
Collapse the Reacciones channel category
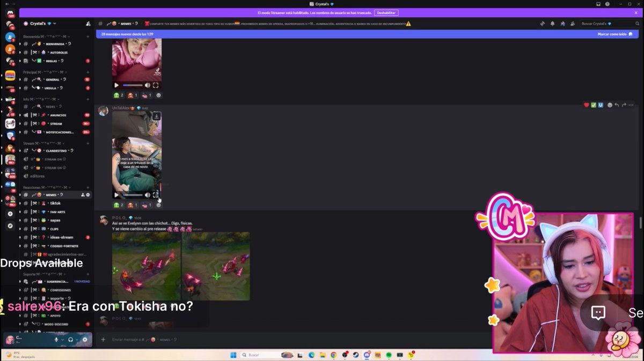click(x=46, y=187)
